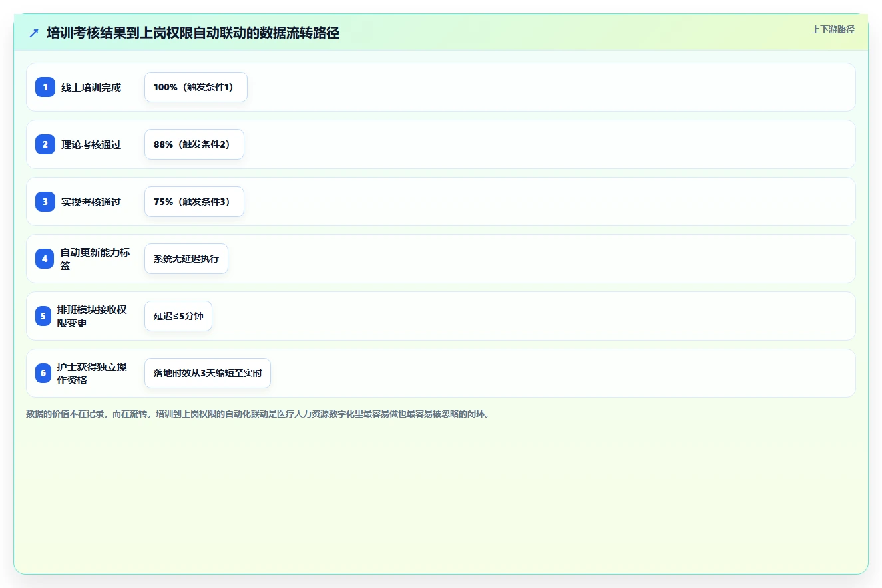Click the 75%（触发条件3）chip

click(x=194, y=202)
